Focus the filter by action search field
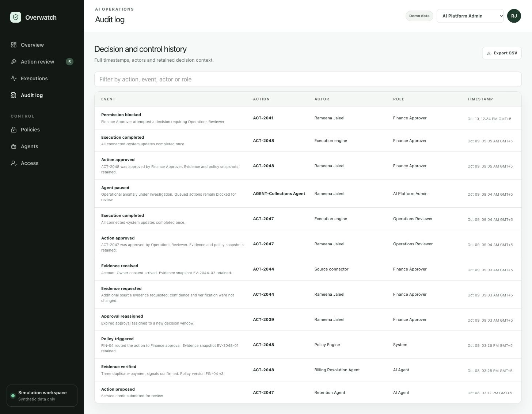Viewport: 532px width, 414px height. [308, 79]
